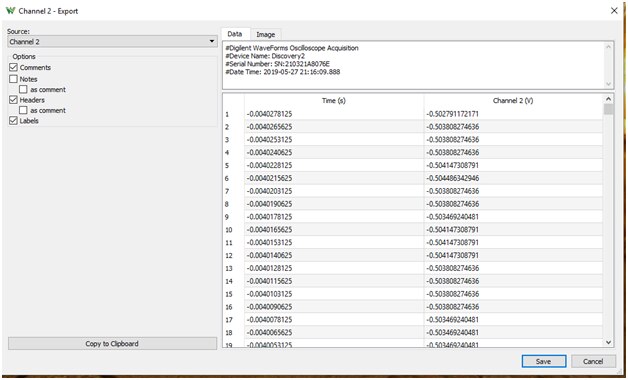Screen dimensions: 628x380
Task: Select voltage cell in row 14
Action: click(513, 281)
